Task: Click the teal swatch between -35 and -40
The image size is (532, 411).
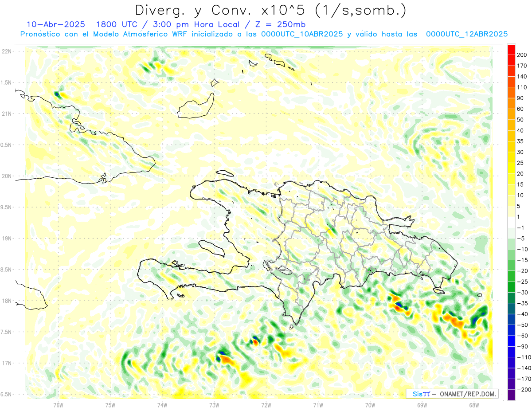Action: tap(511, 309)
